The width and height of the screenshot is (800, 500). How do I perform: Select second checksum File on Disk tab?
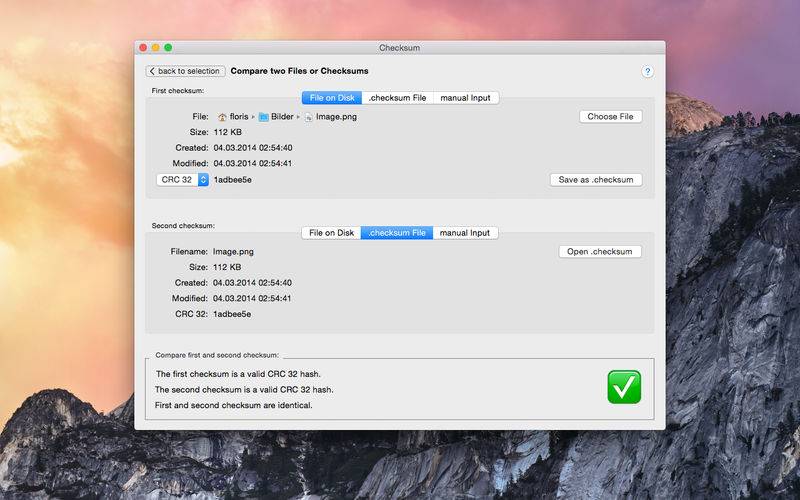tap(331, 233)
